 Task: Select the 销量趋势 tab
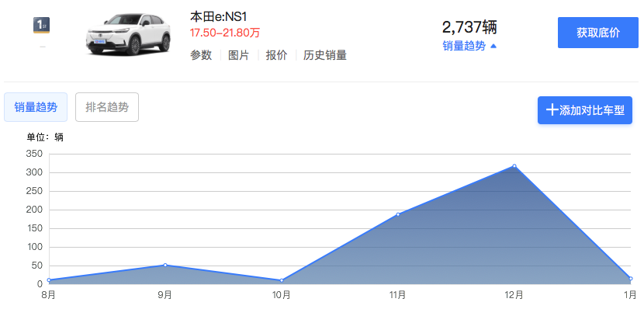(x=36, y=107)
